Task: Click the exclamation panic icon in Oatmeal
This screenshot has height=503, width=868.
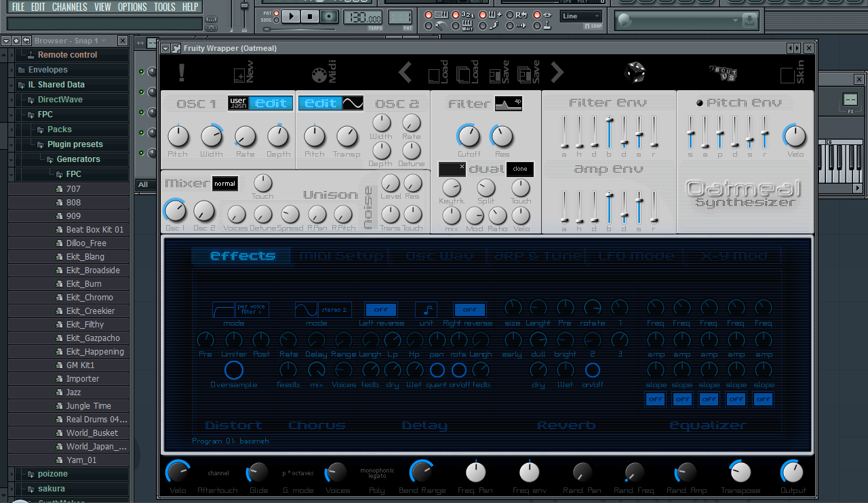Action: tap(181, 73)
